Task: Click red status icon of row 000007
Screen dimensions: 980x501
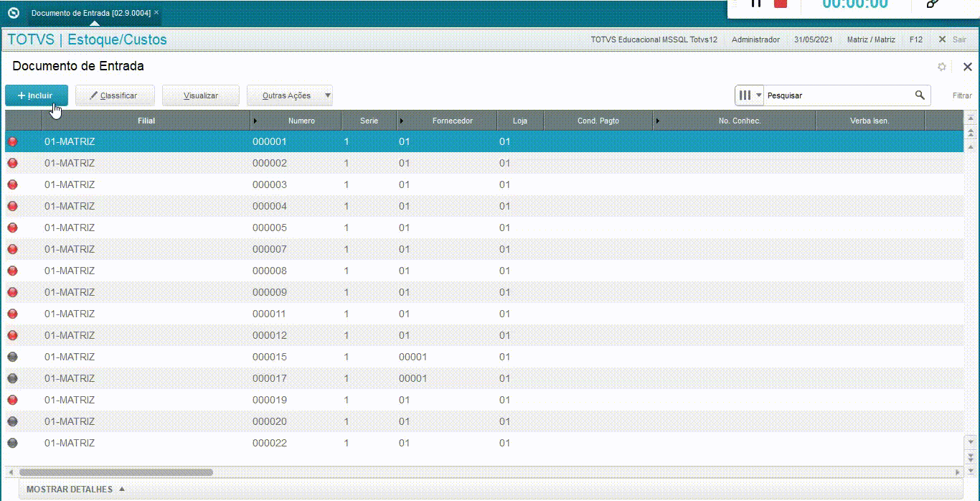Action: tap(12, 249)
